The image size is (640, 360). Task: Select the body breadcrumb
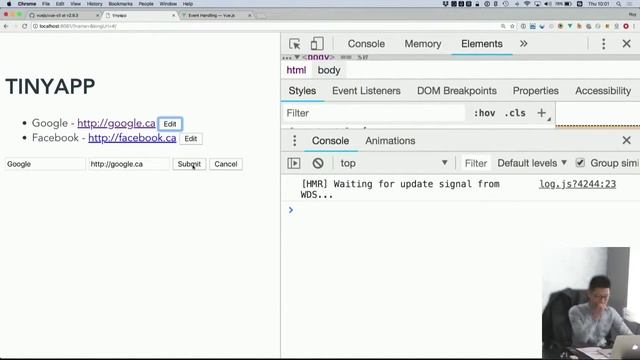[x=329, y=70]
